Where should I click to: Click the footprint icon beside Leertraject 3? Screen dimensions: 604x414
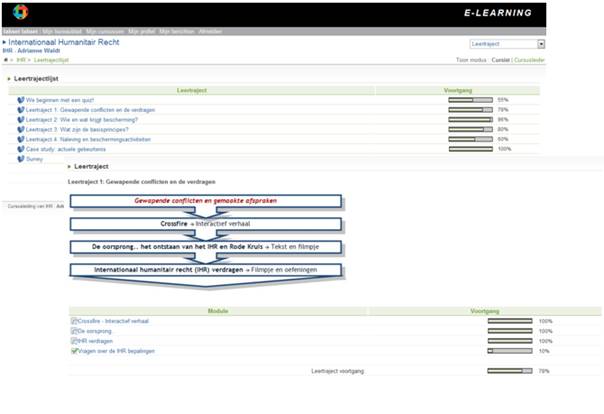tap(21, 129)
